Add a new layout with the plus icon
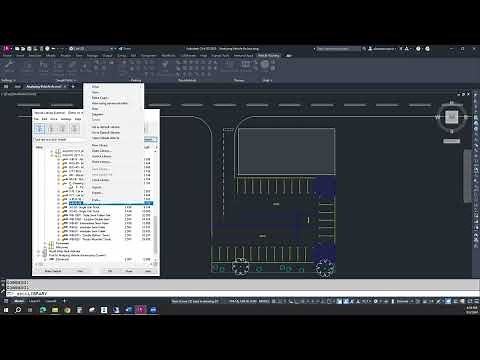The height and width of the screenshot is (360, 480). pos(65,301)
